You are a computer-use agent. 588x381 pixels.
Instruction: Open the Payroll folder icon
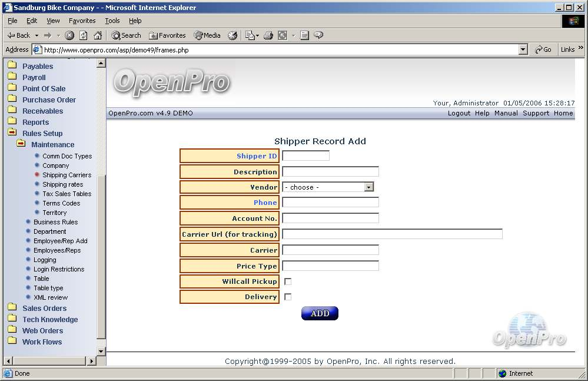pyautogui.click(x=12, y=77)
